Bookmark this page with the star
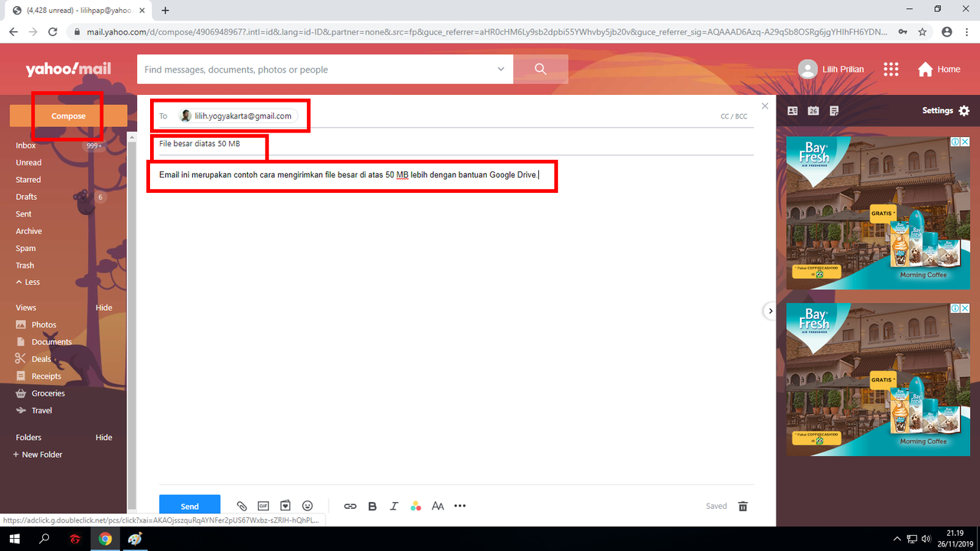 (923, 32)
